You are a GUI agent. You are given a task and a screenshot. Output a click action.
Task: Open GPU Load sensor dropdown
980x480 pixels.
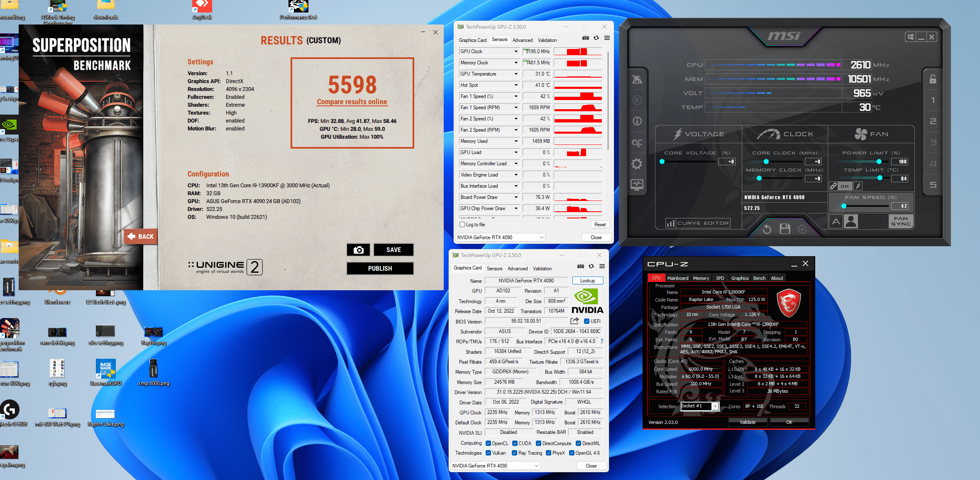516,152
